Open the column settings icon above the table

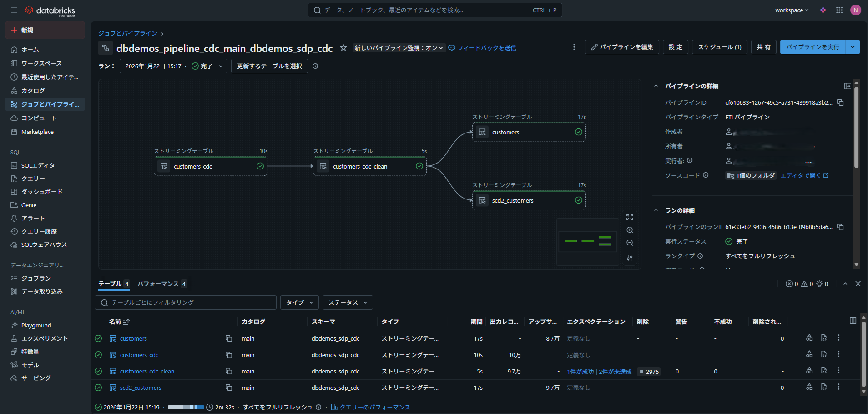[x=853, y=320]
